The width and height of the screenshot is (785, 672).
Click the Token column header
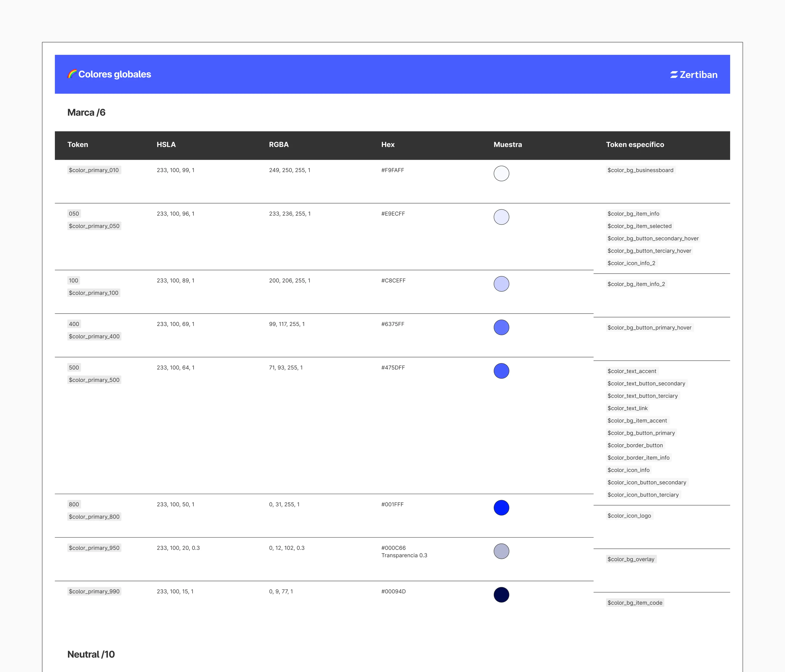(78, 145)
